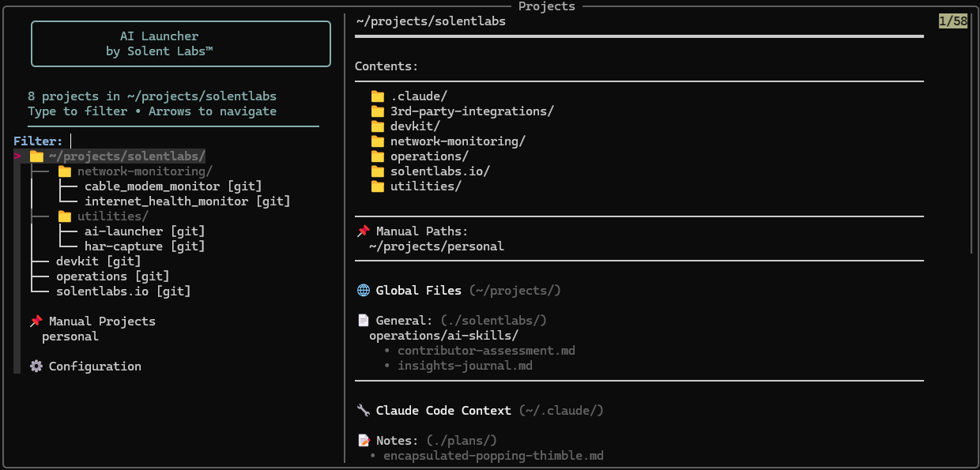The width and height of the screenshot is (980, 470).
Task: Collapse the network-monitoring/ tree folder
Action: coord(145,171)
